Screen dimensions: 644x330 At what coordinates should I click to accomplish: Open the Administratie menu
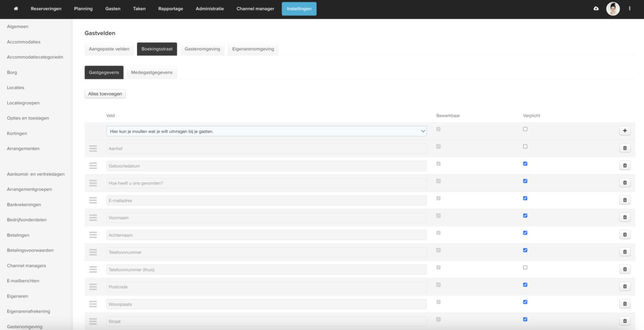pyautogui.click(x=210, y=8)
